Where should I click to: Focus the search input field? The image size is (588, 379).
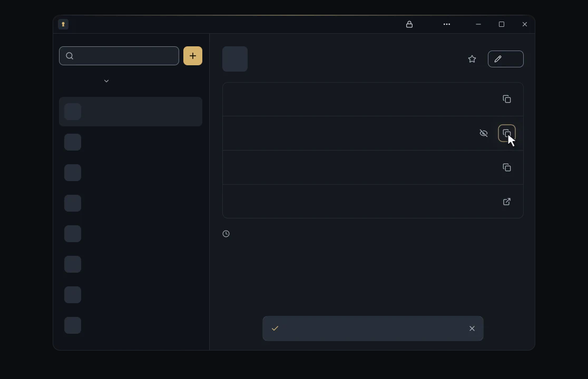119,56
